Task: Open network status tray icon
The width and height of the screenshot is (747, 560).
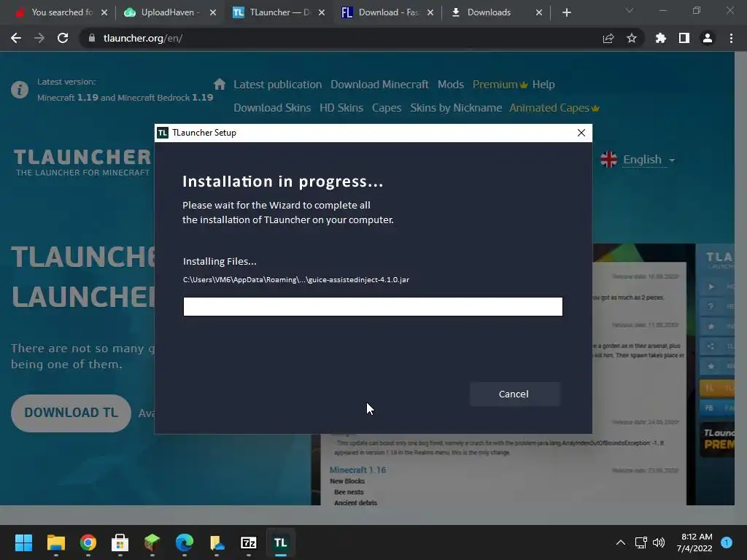Action: 641,542
